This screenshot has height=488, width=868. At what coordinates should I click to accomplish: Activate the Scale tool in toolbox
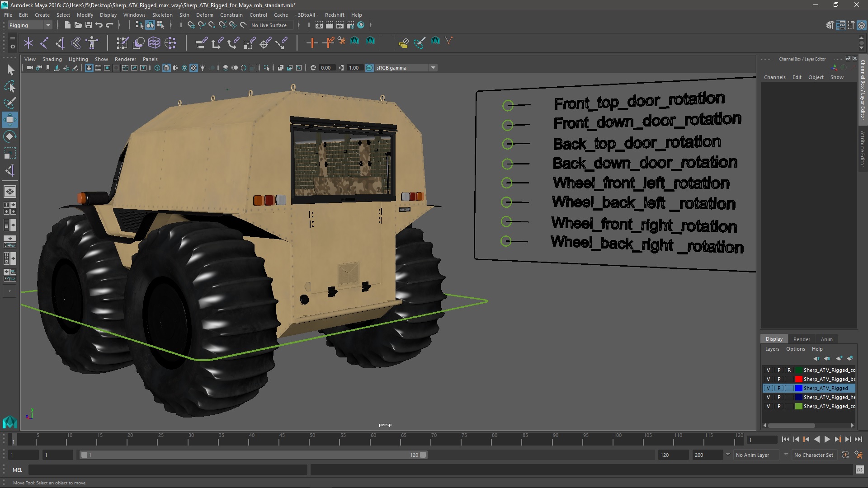point(10,154)
